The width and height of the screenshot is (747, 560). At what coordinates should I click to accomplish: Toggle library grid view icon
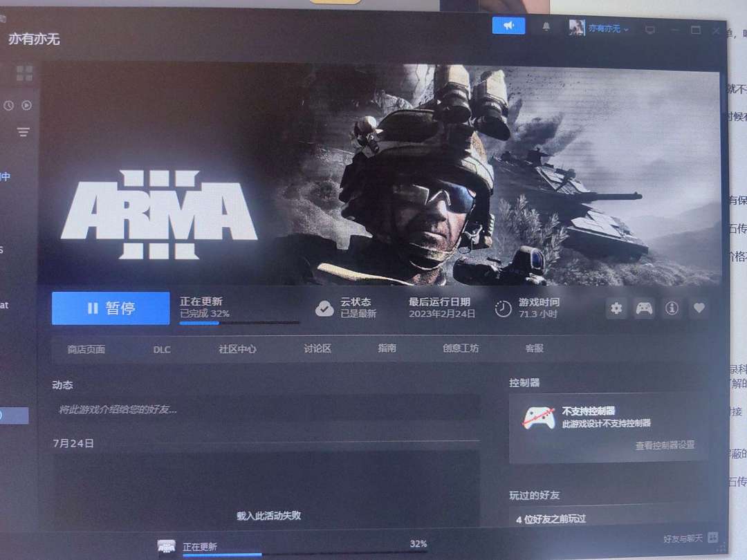click(x=24, y=73)
